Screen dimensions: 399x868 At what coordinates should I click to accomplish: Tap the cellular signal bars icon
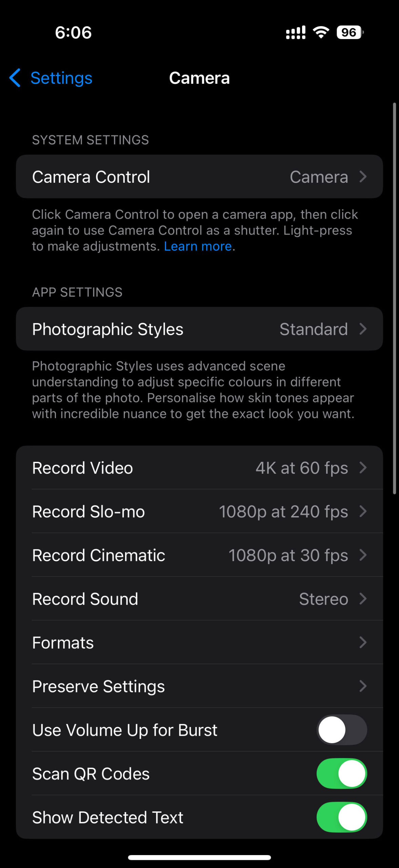tap(296, 33)
